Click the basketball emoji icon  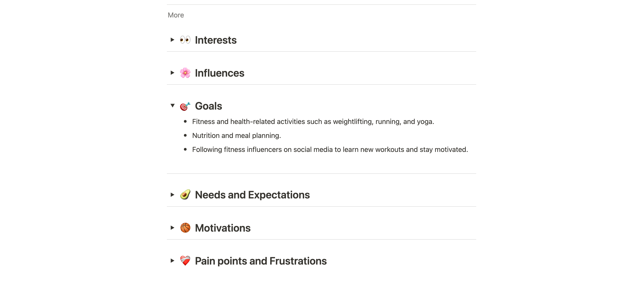click(x=185, y=228)
